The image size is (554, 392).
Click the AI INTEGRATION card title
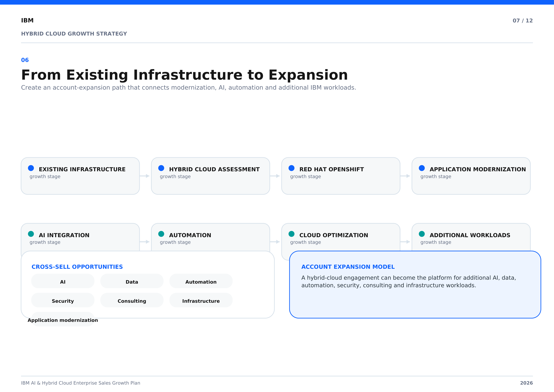pos(64,235)
